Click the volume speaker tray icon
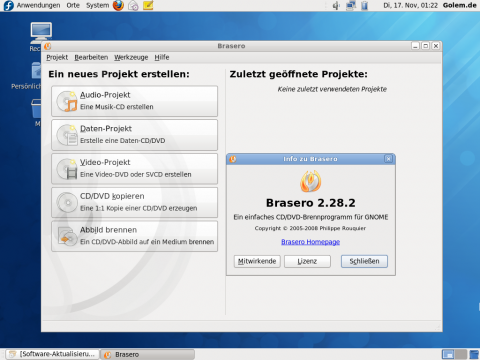Image resolution: width=480 pixels, height=360 pixels. point(336,5)
